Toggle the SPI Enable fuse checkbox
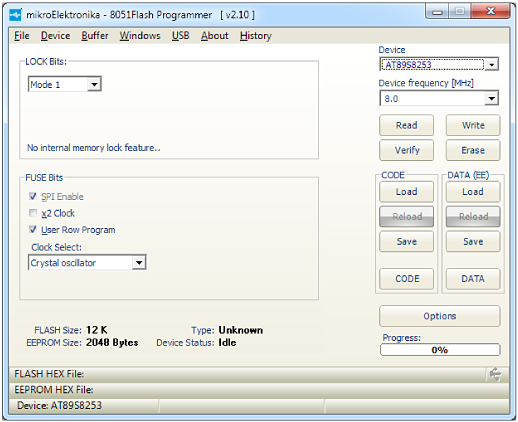The width and height of the screenshot is (518, 422). tap(33, 196)
